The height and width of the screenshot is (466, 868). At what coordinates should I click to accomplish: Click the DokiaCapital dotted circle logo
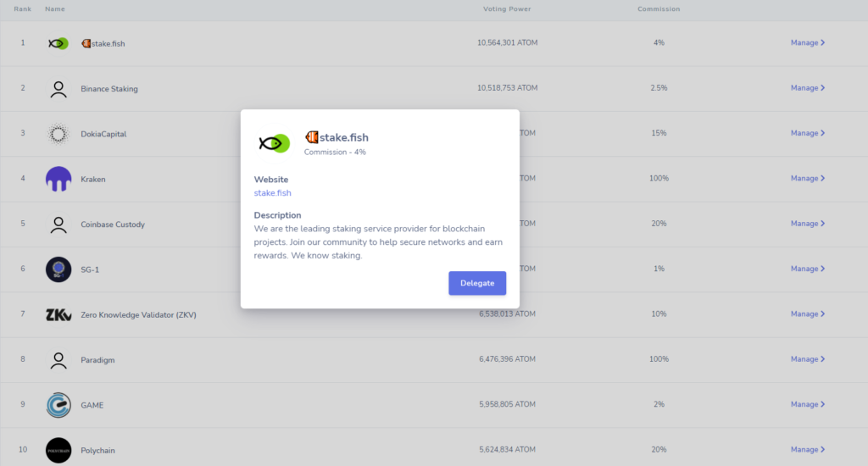pos(58,134)
